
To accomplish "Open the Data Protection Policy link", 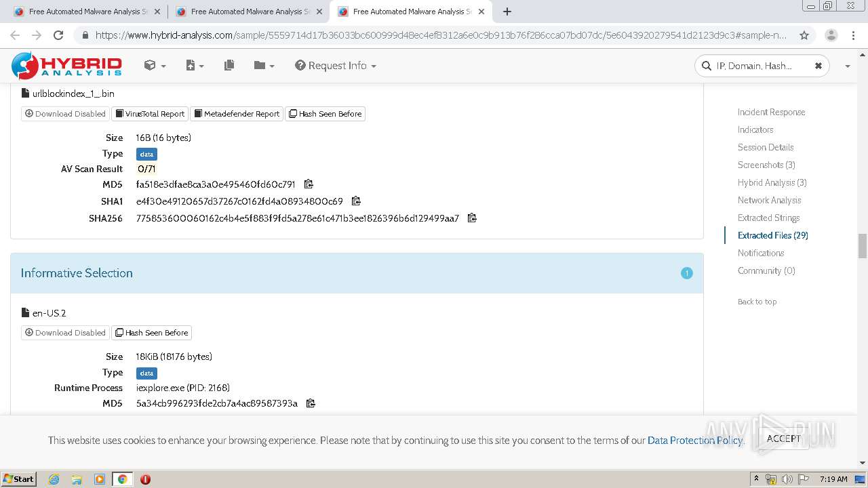I will (695, 440).
